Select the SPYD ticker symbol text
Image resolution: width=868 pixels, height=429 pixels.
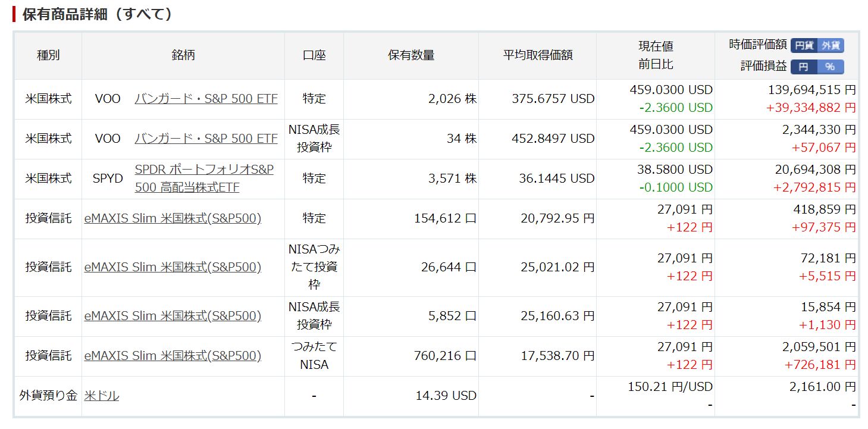(x=108, y=179)
